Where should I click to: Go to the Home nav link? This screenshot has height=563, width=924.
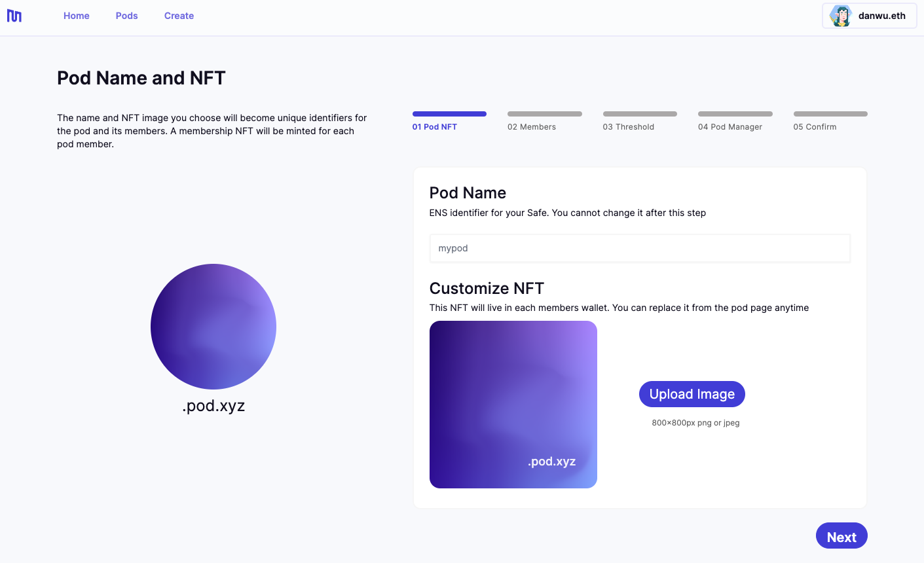pyautogui.click(x=77, y=16)
